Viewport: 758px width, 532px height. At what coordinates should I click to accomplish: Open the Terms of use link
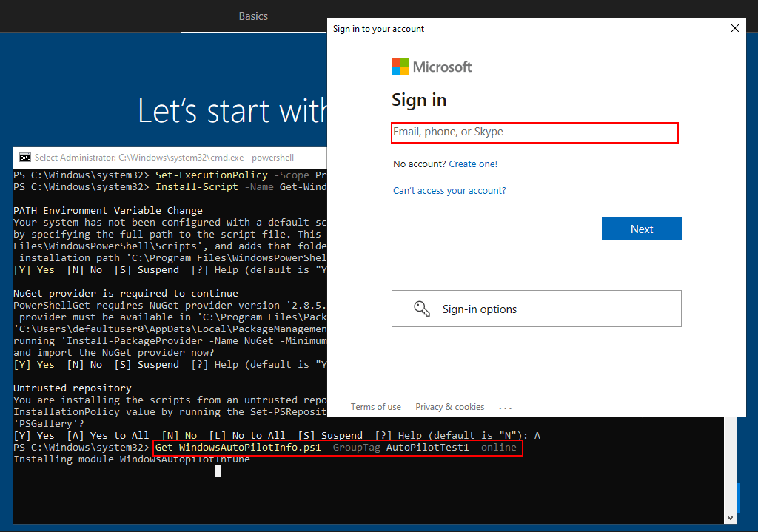tap(376, 407)
